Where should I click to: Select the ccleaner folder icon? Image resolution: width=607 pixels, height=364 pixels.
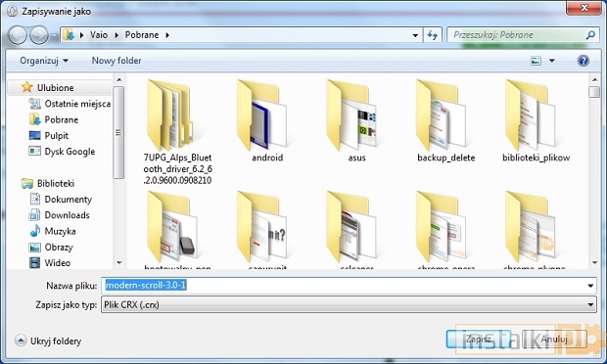pyautogui.click(x=351, y=227)
